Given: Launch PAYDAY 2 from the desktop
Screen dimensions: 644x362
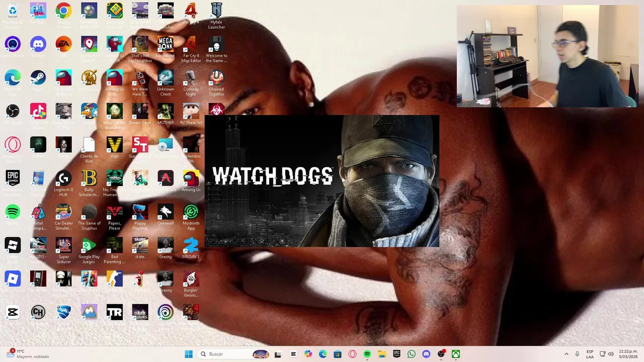Looking at the screenshot, I should coord(191,245).
